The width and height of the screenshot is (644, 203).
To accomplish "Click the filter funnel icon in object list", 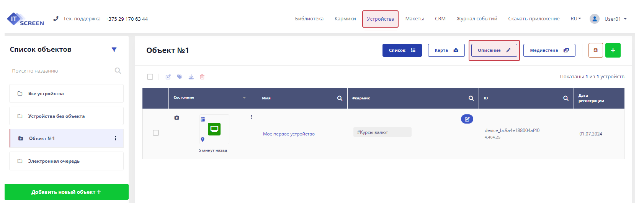I will pos(114,50).
